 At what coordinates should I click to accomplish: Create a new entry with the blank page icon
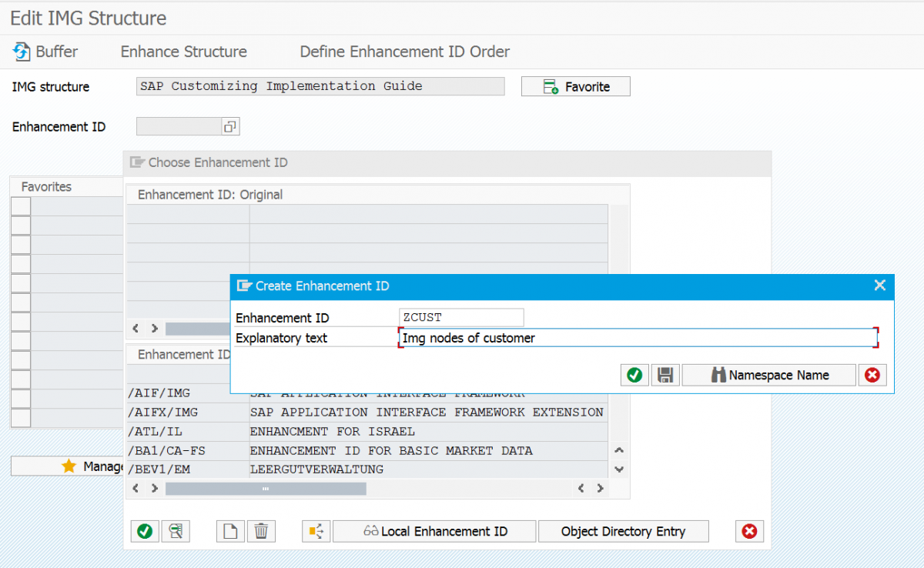[230, 530]
